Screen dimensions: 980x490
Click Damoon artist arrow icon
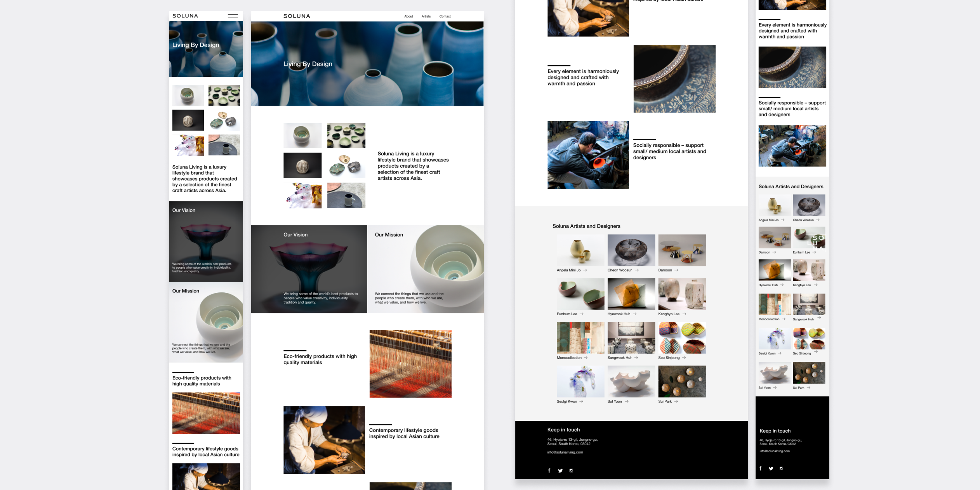[x=677, y=270]
